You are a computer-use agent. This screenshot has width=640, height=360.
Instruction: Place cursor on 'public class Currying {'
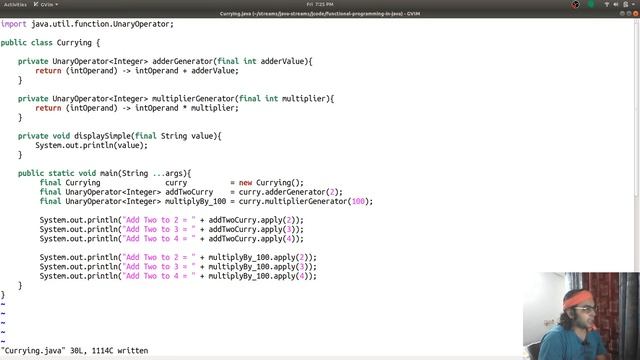tap(50, 43)
